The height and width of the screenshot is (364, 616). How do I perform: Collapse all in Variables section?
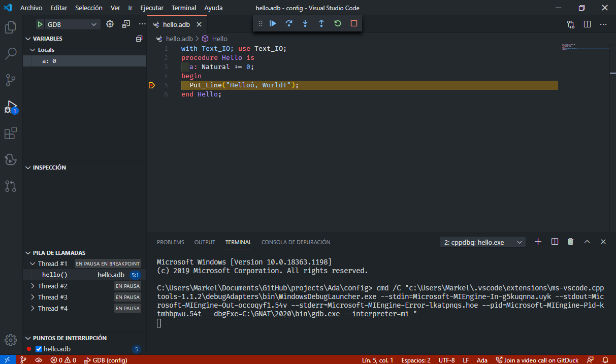(x=139, y=39)
